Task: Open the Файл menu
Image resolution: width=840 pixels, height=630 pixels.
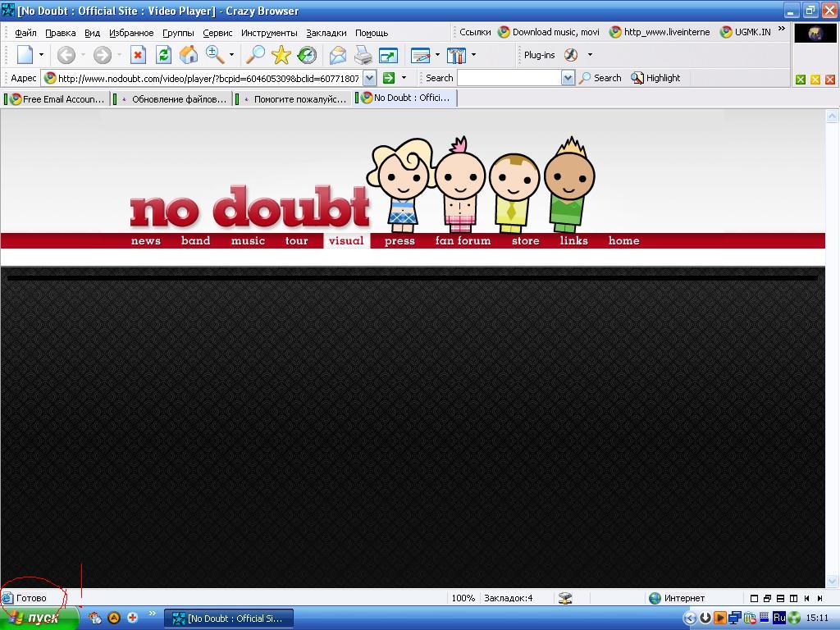Action: 25,33
